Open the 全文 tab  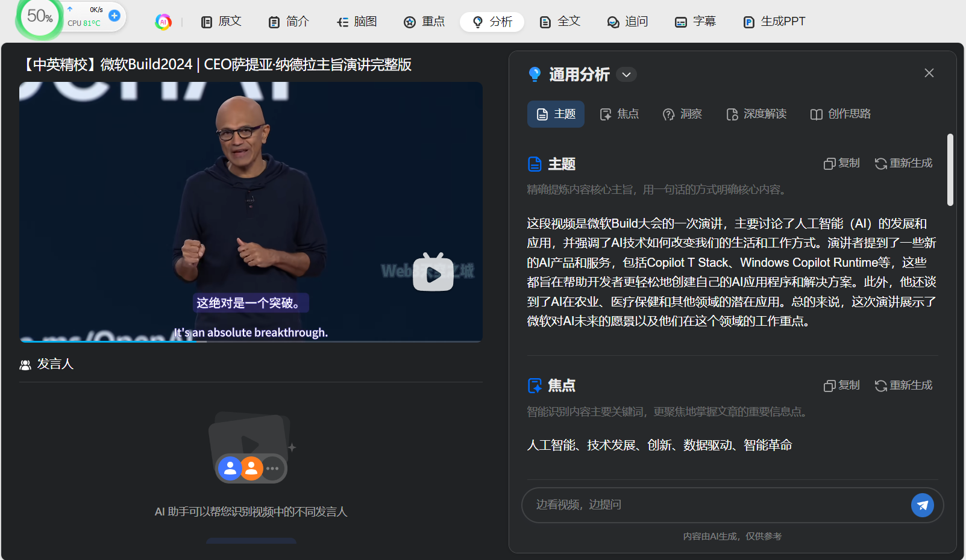click(x=559, y=22)
